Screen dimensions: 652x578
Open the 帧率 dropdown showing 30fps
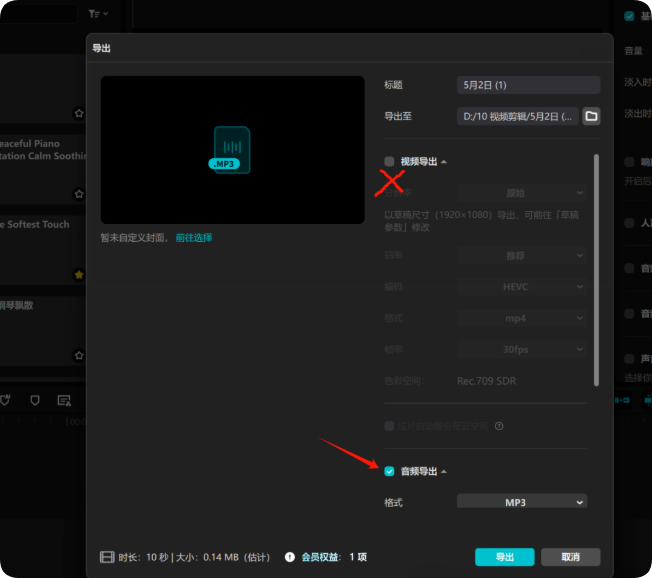point(522,349)
